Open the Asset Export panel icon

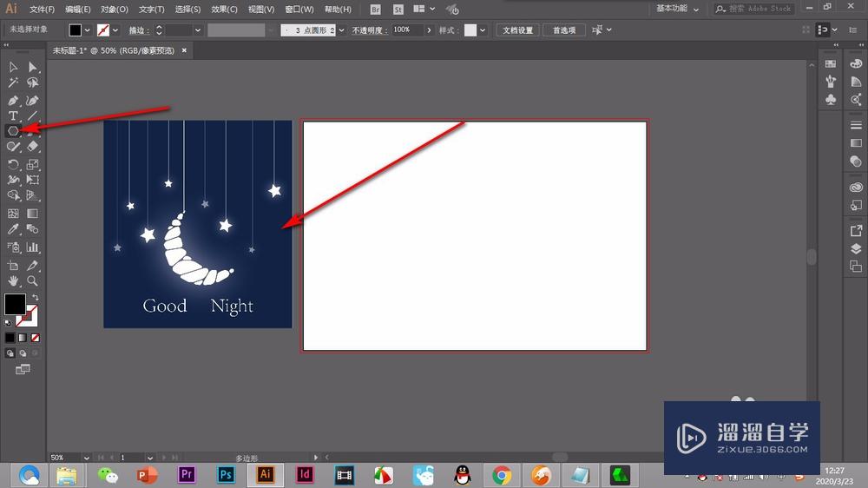coord(856,230)
